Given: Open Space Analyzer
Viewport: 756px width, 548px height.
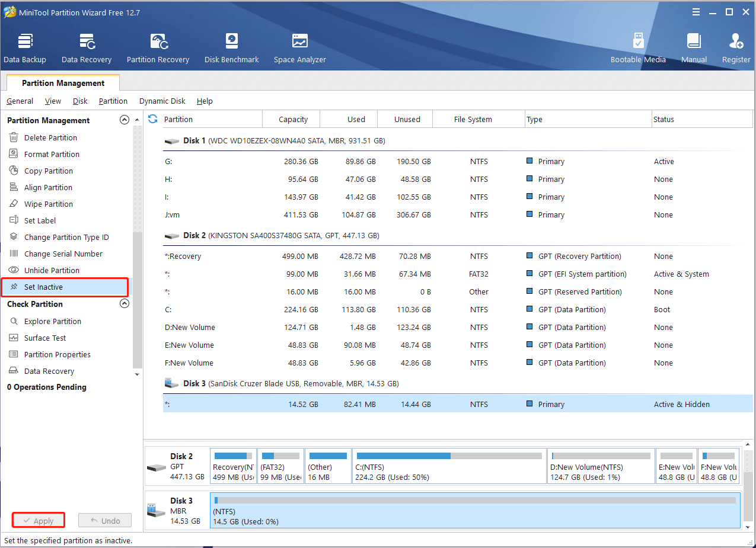Looking at the screenshot, I should point(300,49).
